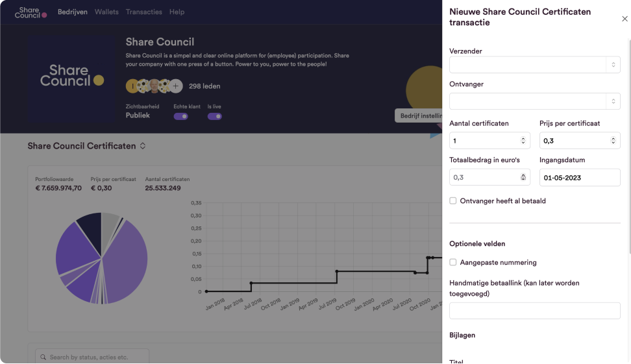The image size is (631, 364).
Task: Open the Bedrijven menu
Action: tap(73, 12)
